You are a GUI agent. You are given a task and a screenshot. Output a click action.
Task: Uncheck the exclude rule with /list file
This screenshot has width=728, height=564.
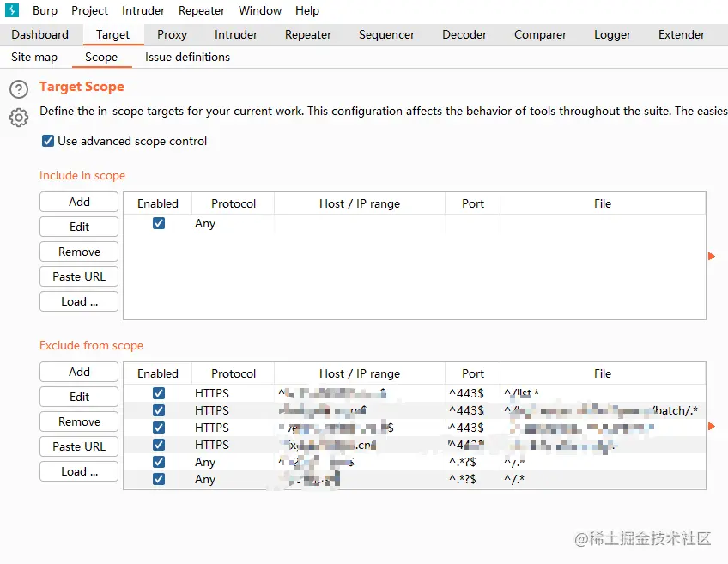(x=158, y=393)
